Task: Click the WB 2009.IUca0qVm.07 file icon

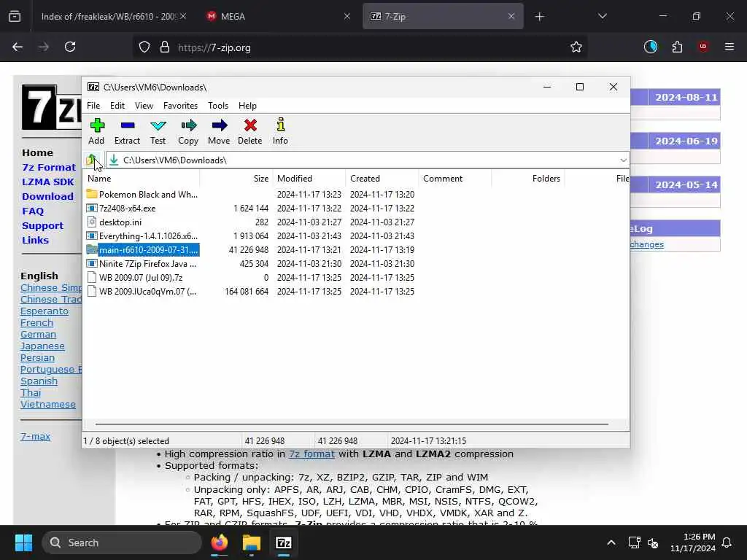Action: point(92,291)
